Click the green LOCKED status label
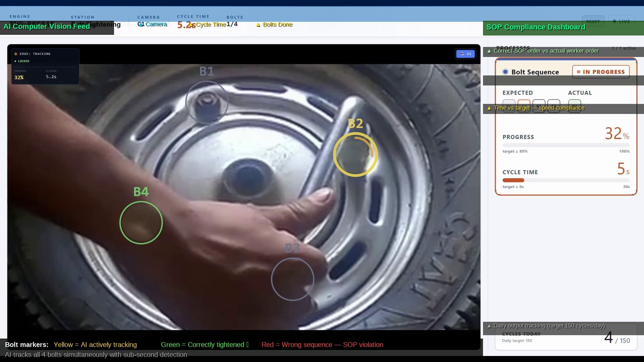The height and width of the screenshot is (362, 644). click(x=22, y=61)
